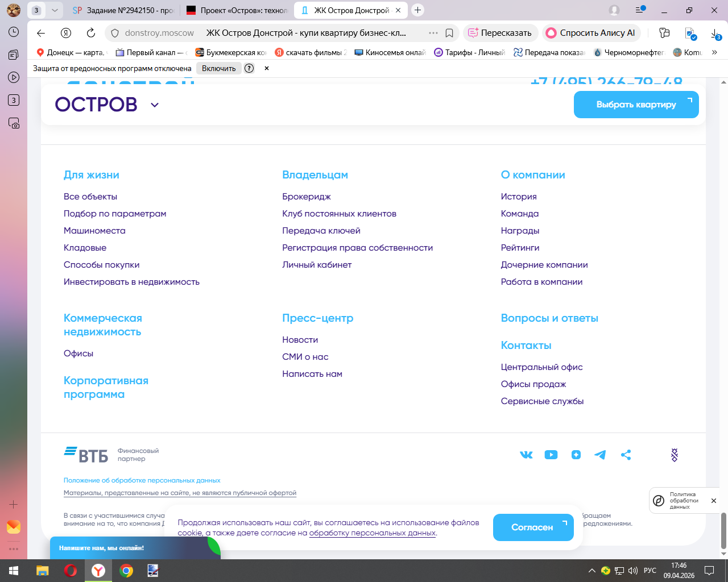The image size is (728, 582).
Task: Go back with browser back arrow
Action: click(40, 33)
